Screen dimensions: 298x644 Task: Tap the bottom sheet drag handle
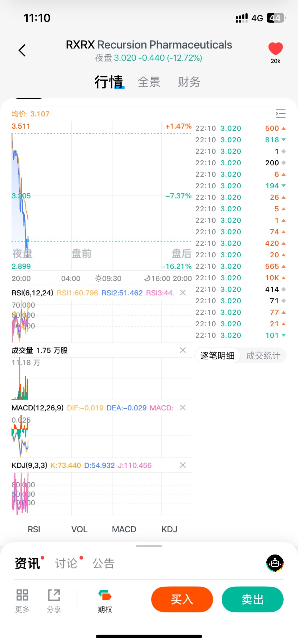[x=149, y=546]
